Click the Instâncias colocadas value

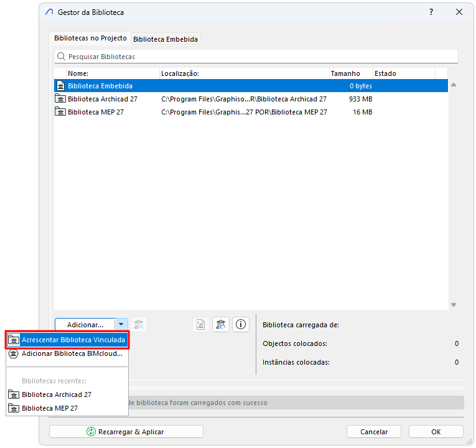click(x=457, y=362)
